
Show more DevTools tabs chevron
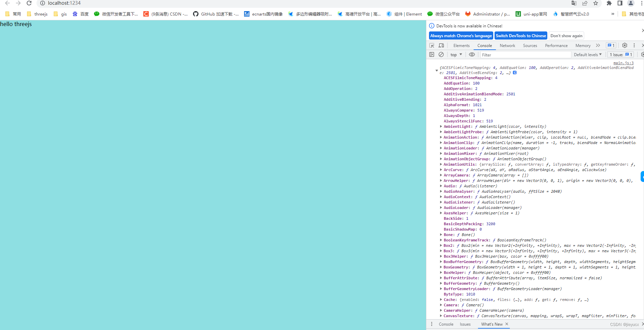coord(598,45)
